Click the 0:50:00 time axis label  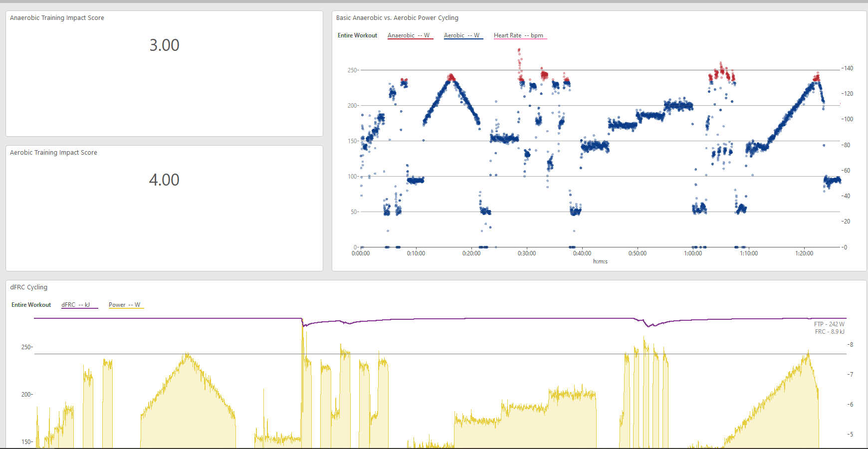638,253
